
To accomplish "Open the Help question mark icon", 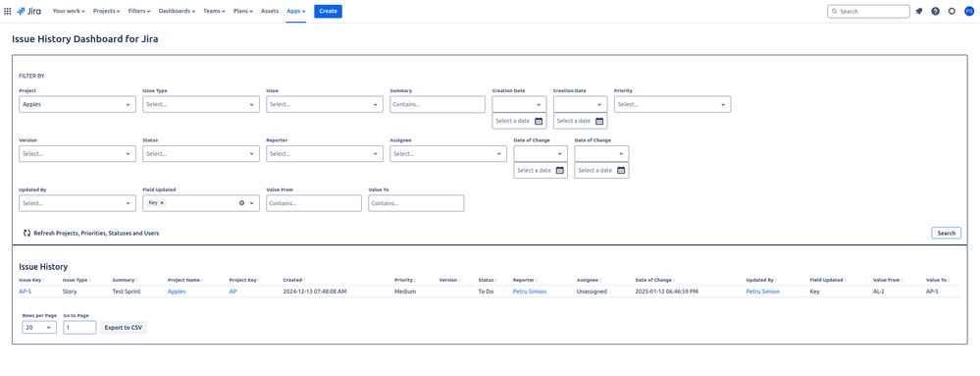I will pos(935,11).
